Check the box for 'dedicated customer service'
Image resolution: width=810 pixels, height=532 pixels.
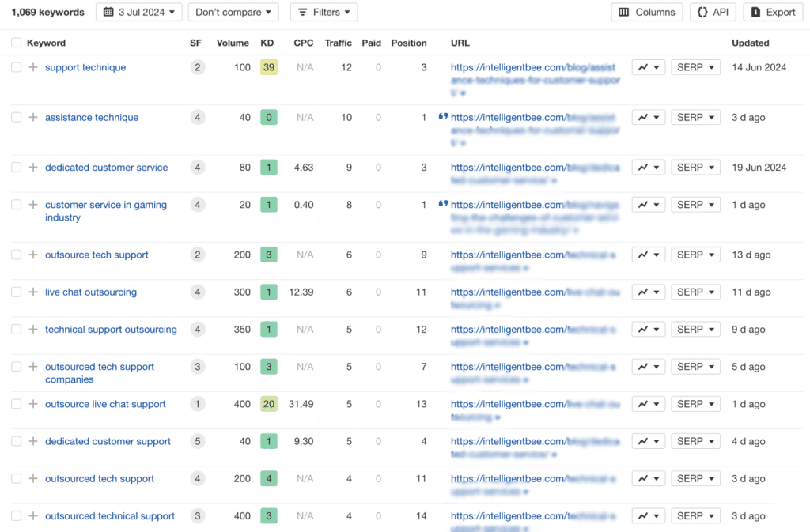click(x=17, y=168)
